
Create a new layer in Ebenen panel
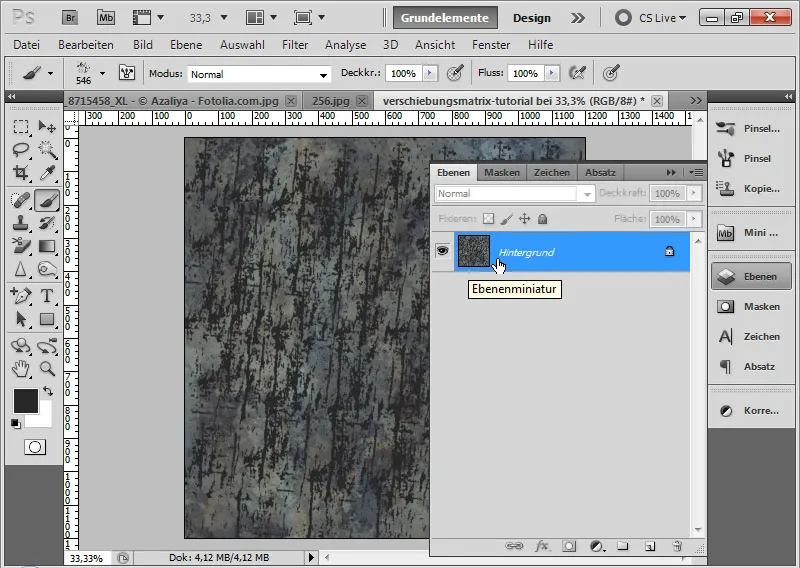pos(649,546)
